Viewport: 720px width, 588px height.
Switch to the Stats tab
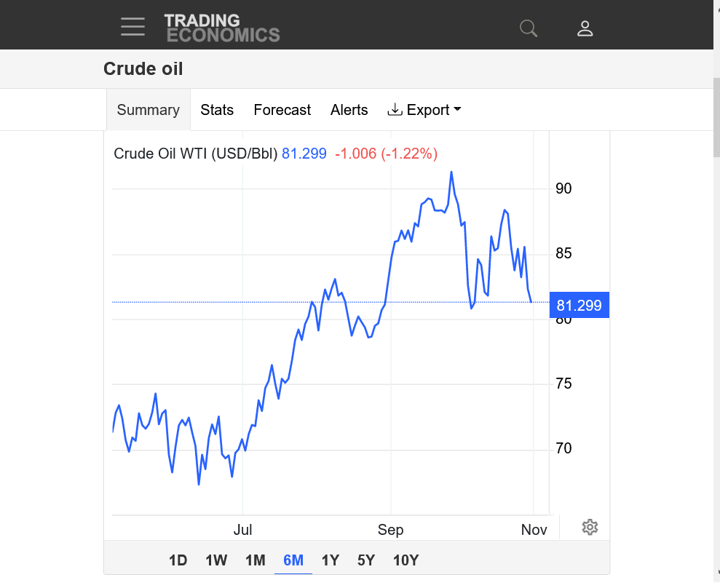pyautogui.click(x=217, y=110)
